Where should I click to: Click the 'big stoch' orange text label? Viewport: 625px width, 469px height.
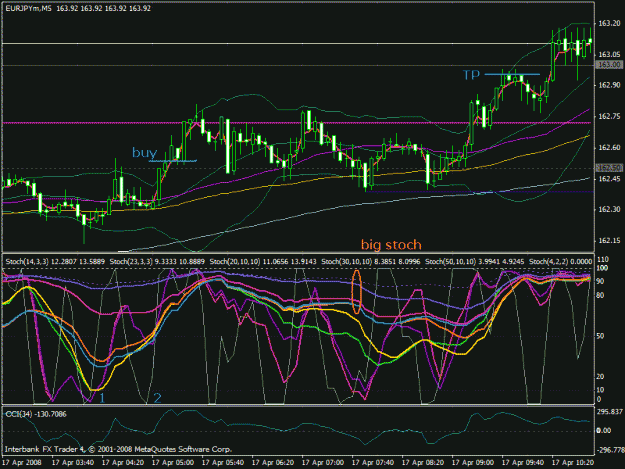pos(391,244)
